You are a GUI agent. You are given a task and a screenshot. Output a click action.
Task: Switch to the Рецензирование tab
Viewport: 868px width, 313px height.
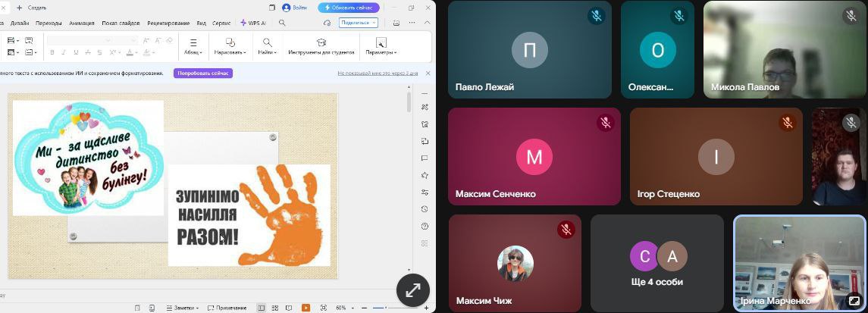168,23
